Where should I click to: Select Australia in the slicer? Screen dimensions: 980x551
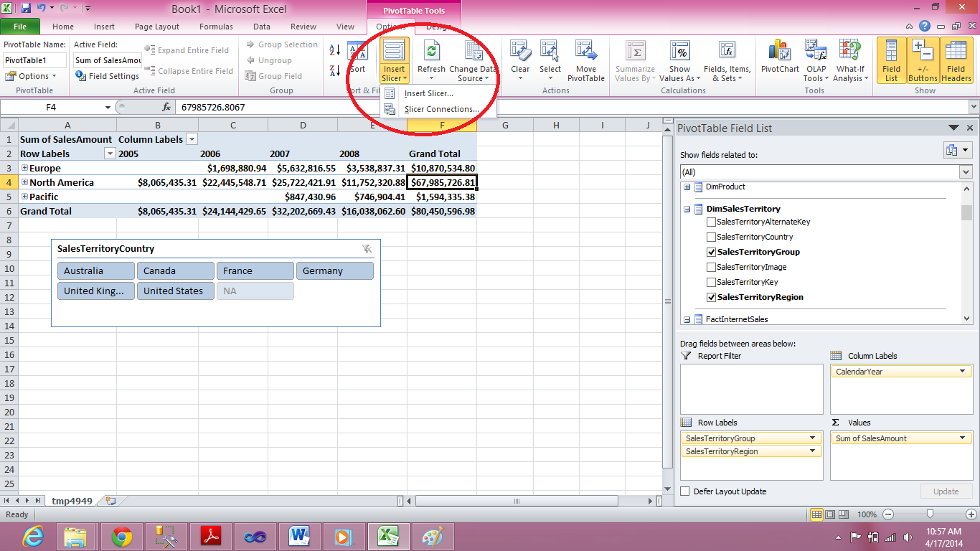tap(96, 270)
